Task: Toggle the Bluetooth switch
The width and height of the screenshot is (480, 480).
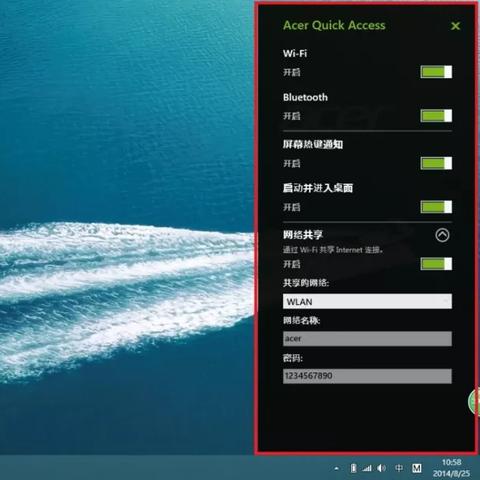Action: (436, 116)
